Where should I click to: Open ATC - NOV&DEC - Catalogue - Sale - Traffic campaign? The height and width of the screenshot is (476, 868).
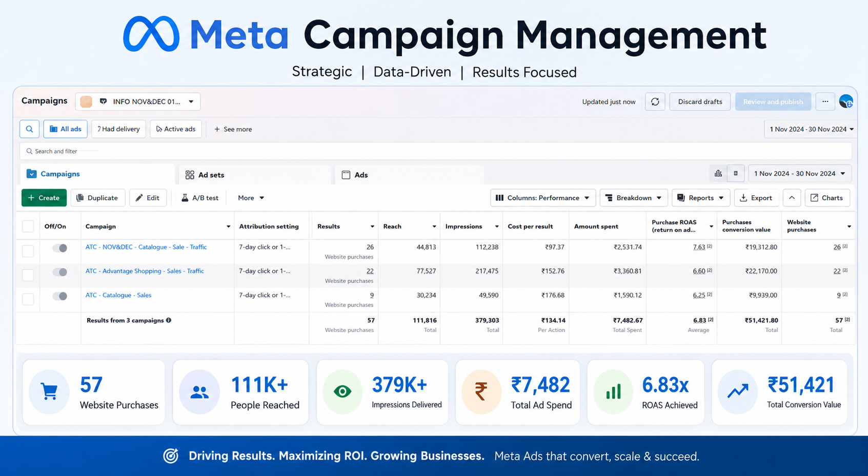pyautogui.click(x=146, y=247)
